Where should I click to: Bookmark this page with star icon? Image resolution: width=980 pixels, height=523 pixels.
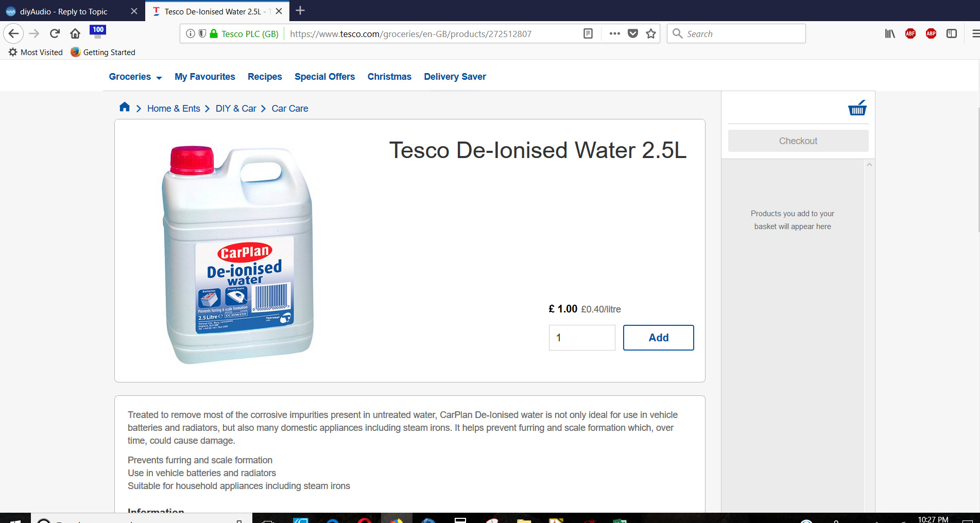(651, 34)
